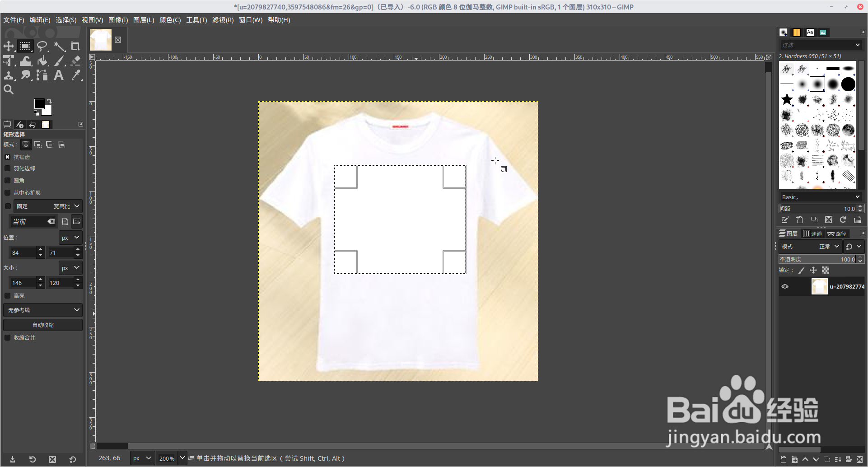Choose add to selection mode
868x467 pixels.
click(x=38, y=145)
